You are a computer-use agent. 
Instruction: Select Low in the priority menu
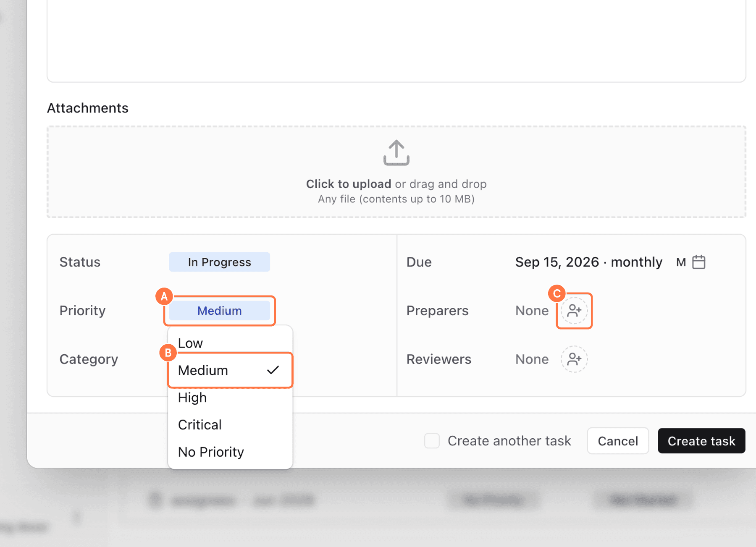pyautogui.click(x=230, y=343)
